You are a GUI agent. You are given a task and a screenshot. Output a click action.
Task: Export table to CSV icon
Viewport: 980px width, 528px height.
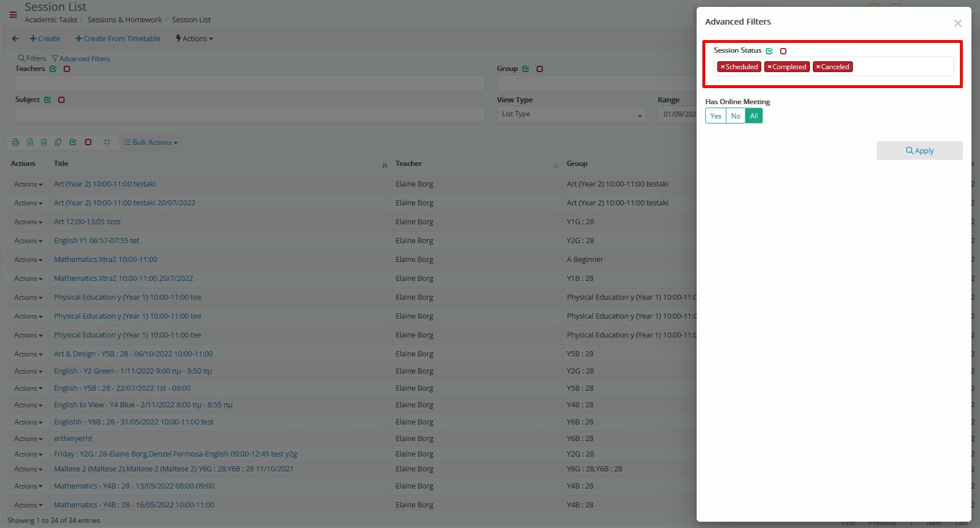click(x=44, y=142)
